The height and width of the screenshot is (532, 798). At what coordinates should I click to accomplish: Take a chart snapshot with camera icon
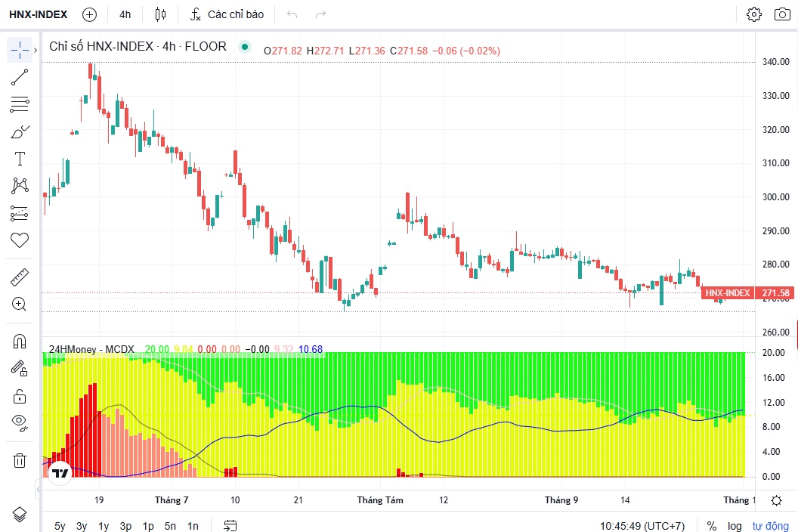pos(782,14)
